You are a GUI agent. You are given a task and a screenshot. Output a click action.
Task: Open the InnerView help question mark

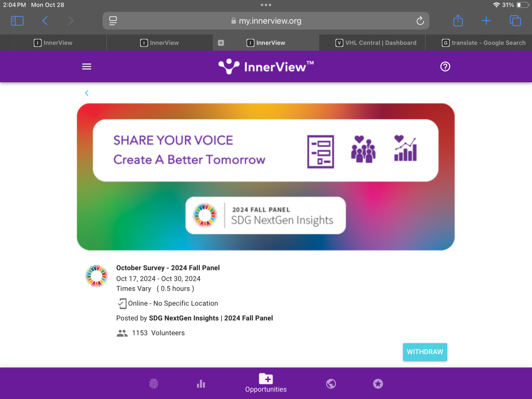pyautogui.click(x=445, y=66)
